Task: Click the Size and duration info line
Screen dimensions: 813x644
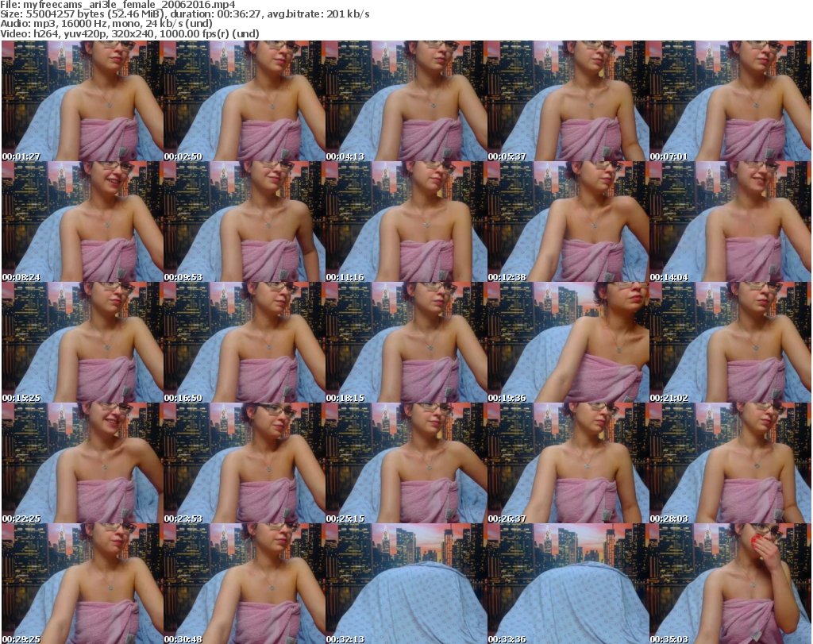Action: coord(184,14)
